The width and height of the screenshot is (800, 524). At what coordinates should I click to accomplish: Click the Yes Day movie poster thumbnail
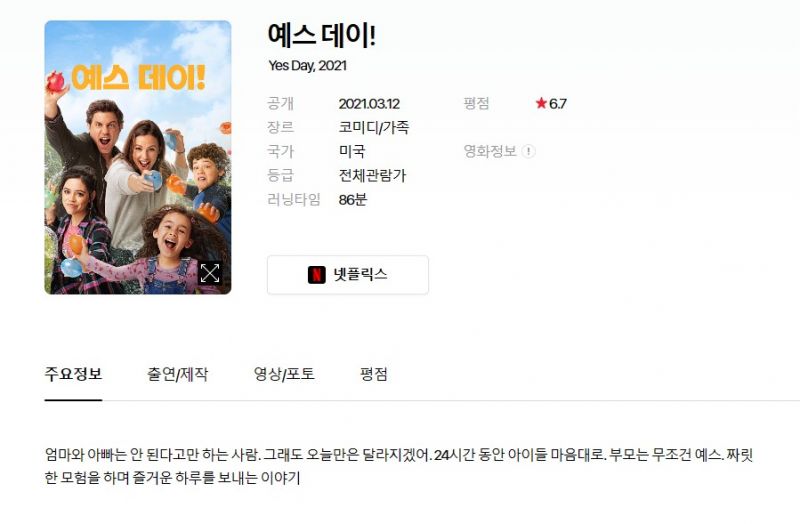pos(138,157)
